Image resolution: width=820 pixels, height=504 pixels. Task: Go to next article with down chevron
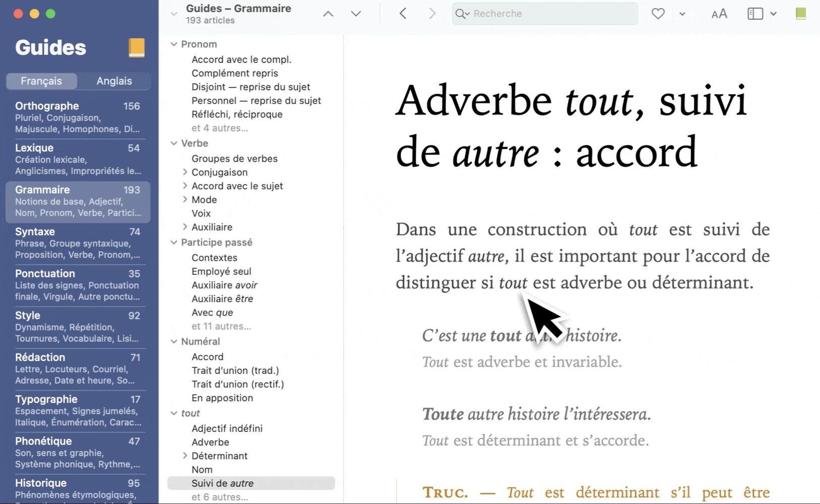point(356,14)
